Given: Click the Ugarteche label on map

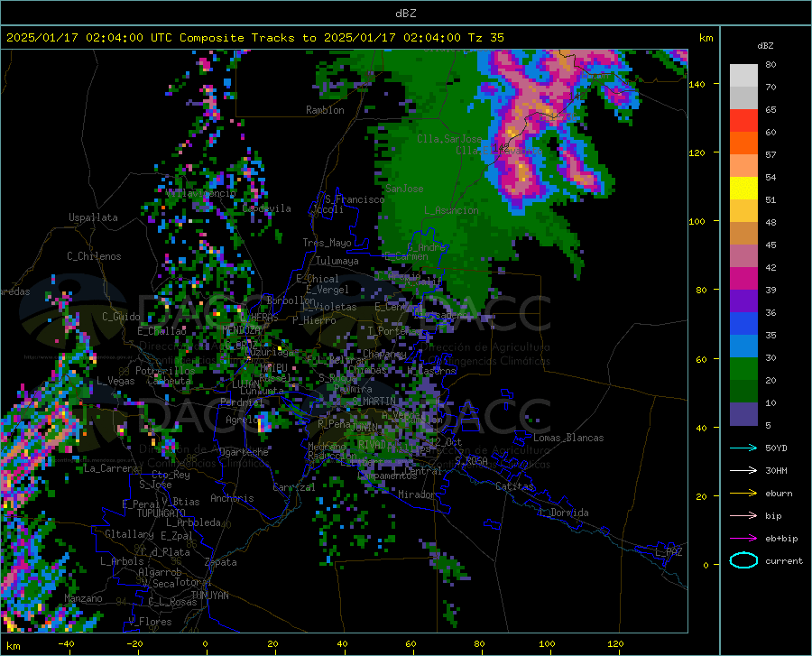Looking at the screenshot, I should (x=244, y=452).
